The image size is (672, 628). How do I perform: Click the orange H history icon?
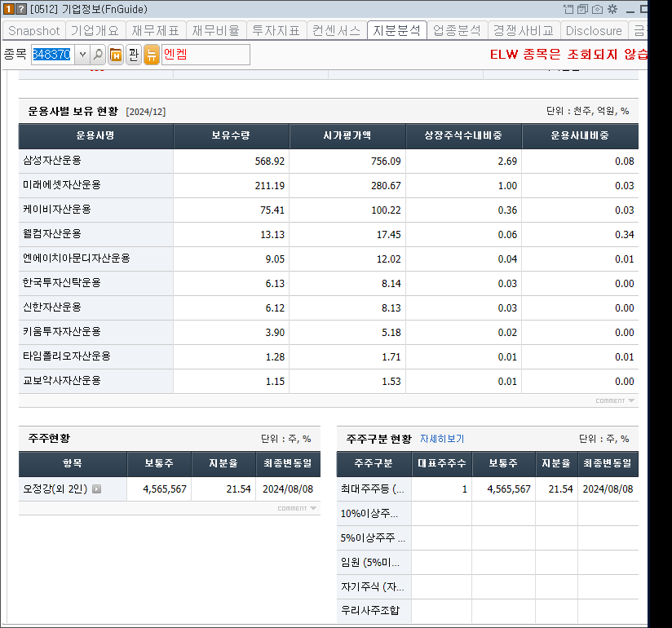[x=116, y=55]
